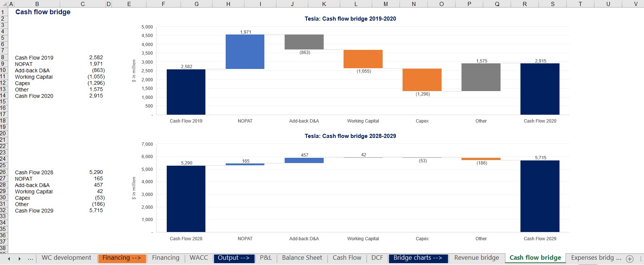The width and height of the screenshot is (644, 265).
Task: Select the 'Cash flow bridge' heading cell
Action: 43,12
